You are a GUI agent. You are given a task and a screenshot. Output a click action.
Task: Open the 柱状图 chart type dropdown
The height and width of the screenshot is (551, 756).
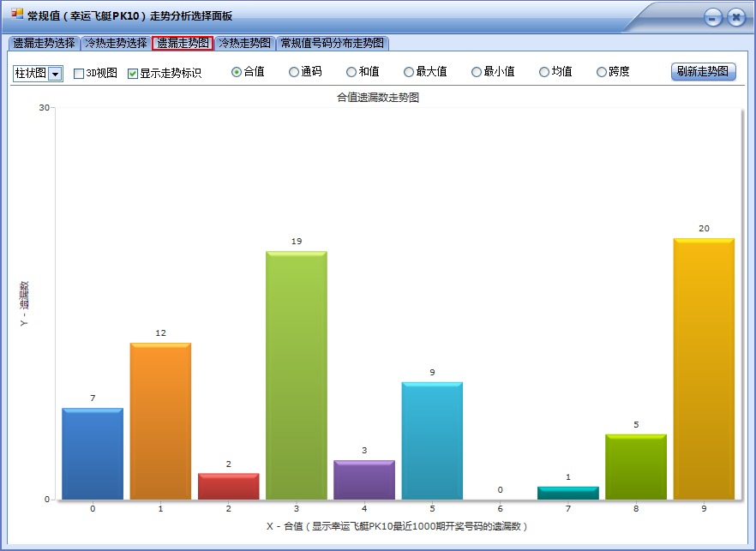point(55,75)
